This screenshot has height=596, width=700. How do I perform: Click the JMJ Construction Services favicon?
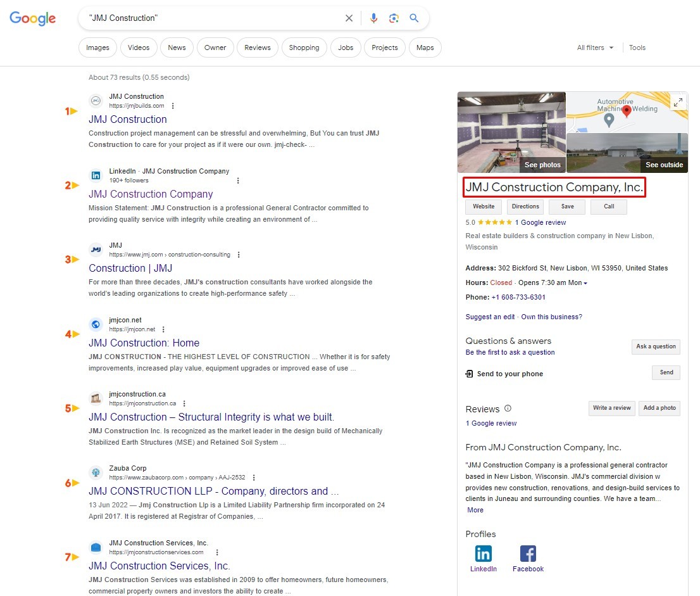[96, 547]
